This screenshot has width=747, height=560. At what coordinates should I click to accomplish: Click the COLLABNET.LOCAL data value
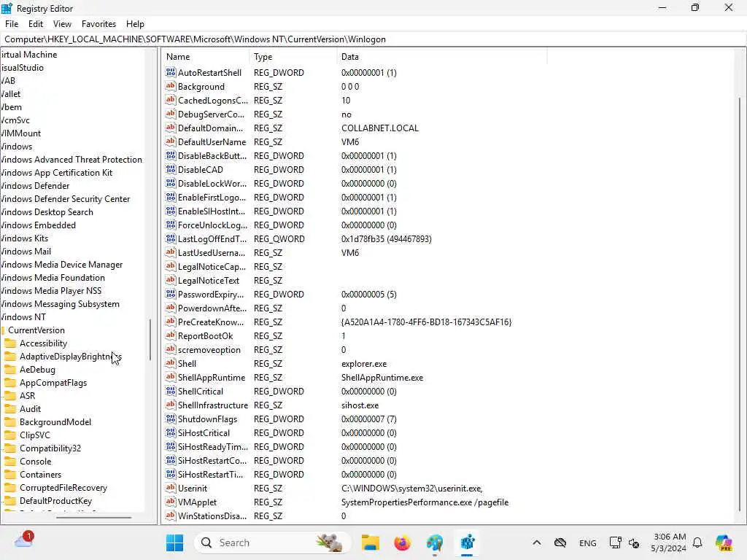coord(379,128)
